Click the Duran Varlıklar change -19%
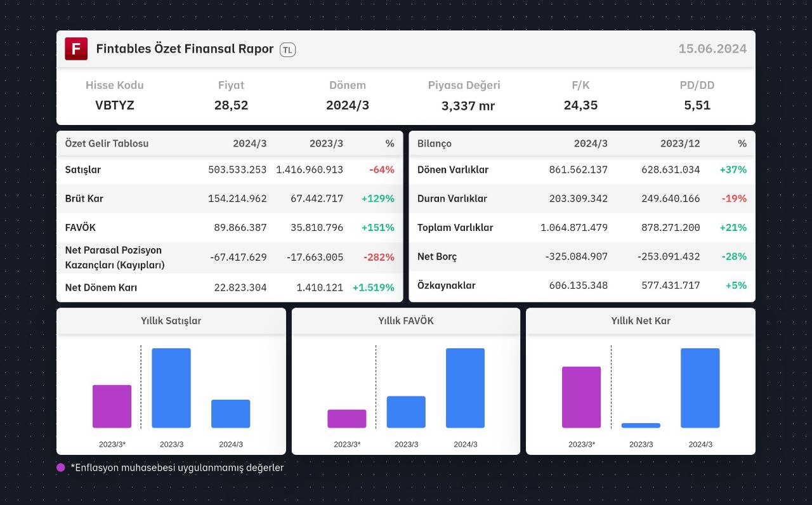812x505 pixels. (734, 199)
